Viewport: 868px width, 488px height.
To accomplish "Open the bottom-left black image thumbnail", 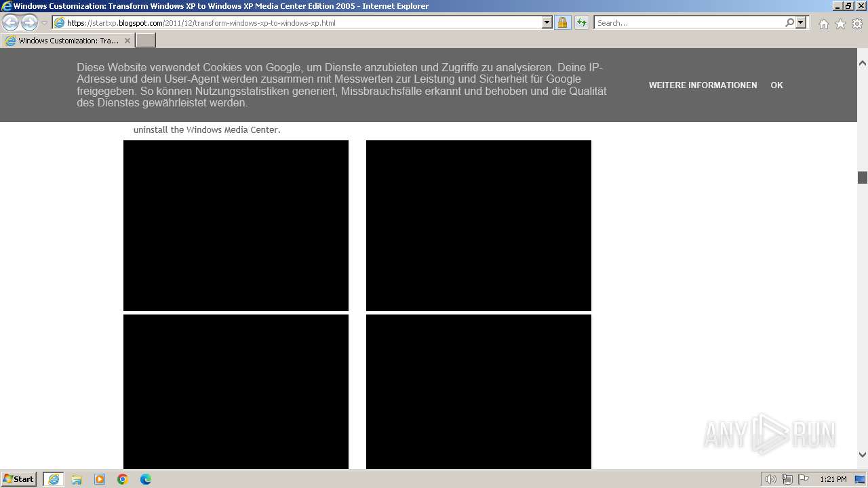I will tap(236, 392).
